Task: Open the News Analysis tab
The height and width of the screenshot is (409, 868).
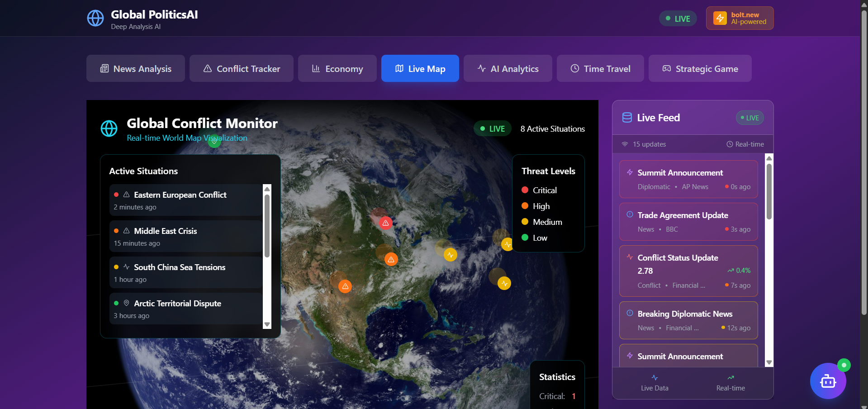Action: pos(136,68)
